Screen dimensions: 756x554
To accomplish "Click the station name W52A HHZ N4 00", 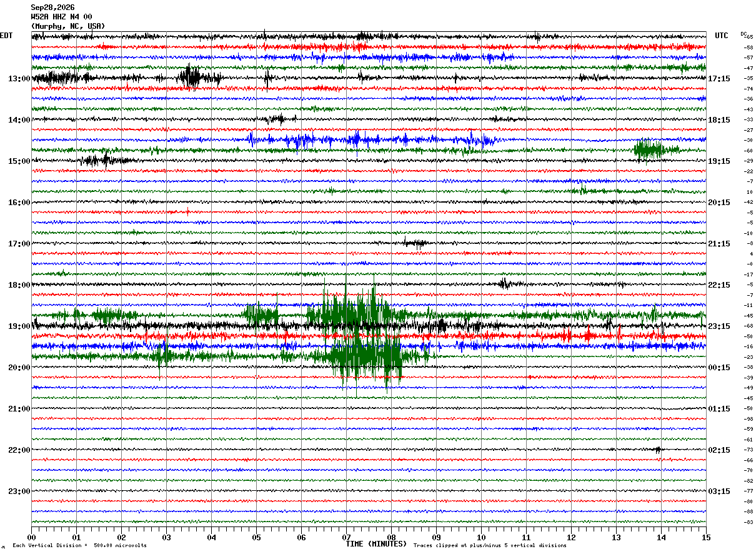I will [61, 17].
